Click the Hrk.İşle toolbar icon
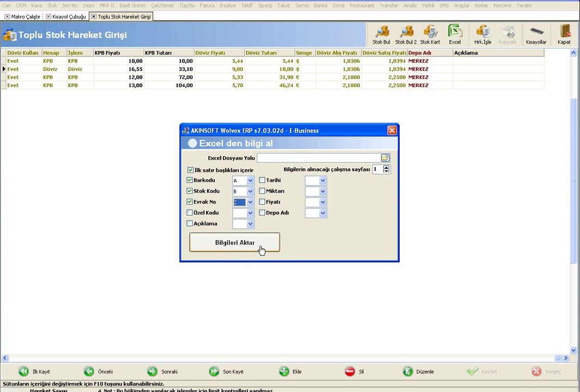Screen dimensions: 580x392 pos(483,34)
